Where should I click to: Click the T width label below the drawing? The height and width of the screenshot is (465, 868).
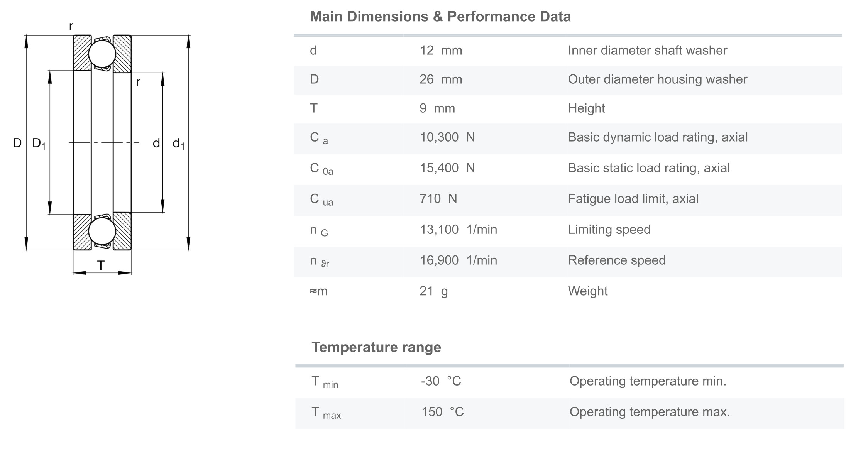(101, 265)
